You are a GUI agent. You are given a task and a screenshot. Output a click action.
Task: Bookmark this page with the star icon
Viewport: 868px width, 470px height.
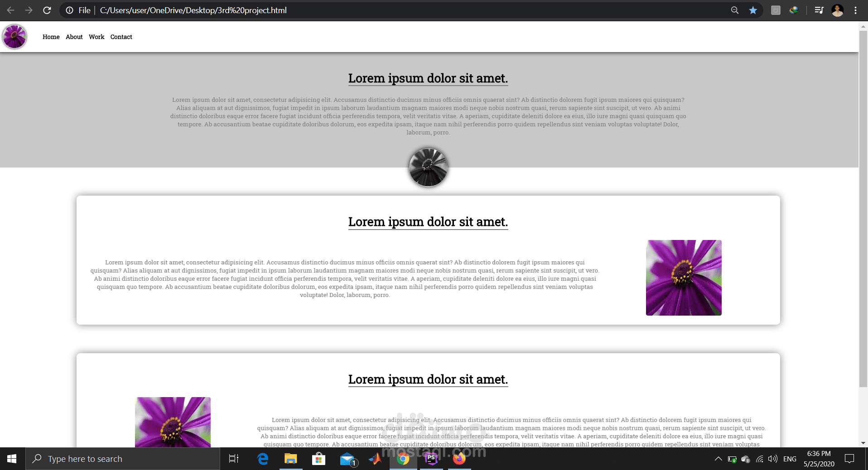click(x=752, y=10)
